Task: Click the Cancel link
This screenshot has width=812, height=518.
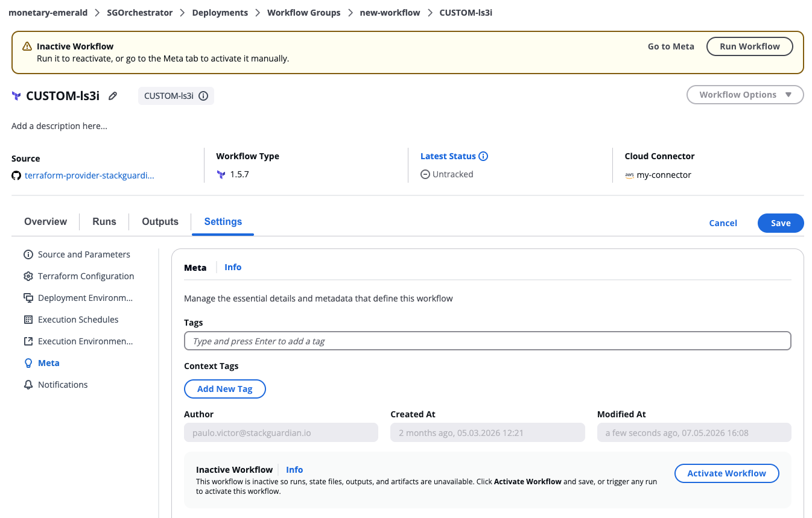Action: click(x=723, y=223)
